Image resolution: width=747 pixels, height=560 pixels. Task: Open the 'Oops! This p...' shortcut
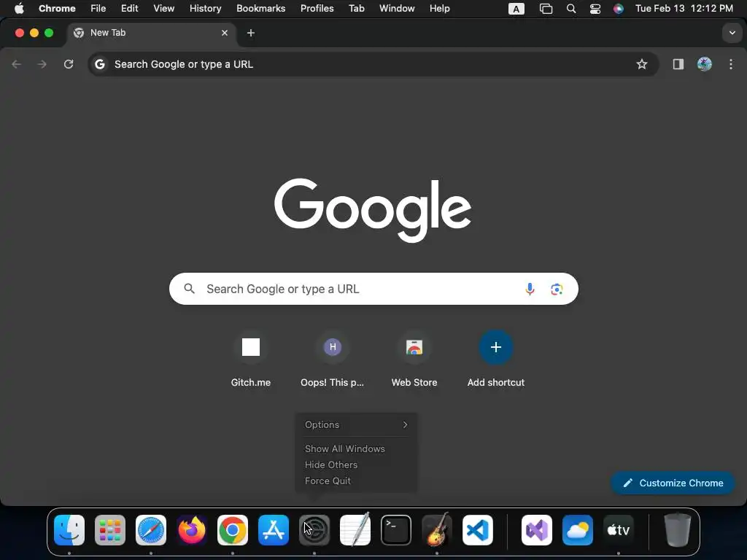pos(333,359)
